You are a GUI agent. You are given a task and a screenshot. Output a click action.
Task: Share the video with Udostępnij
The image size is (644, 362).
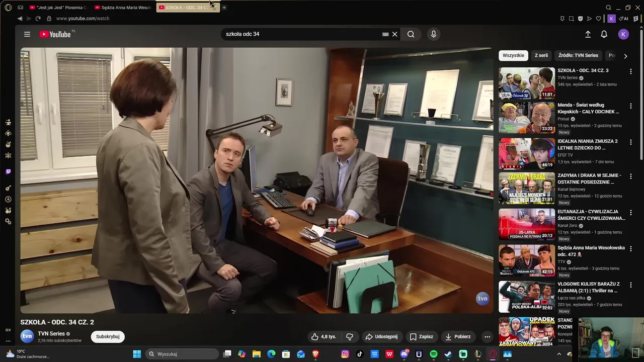[382, 336]
